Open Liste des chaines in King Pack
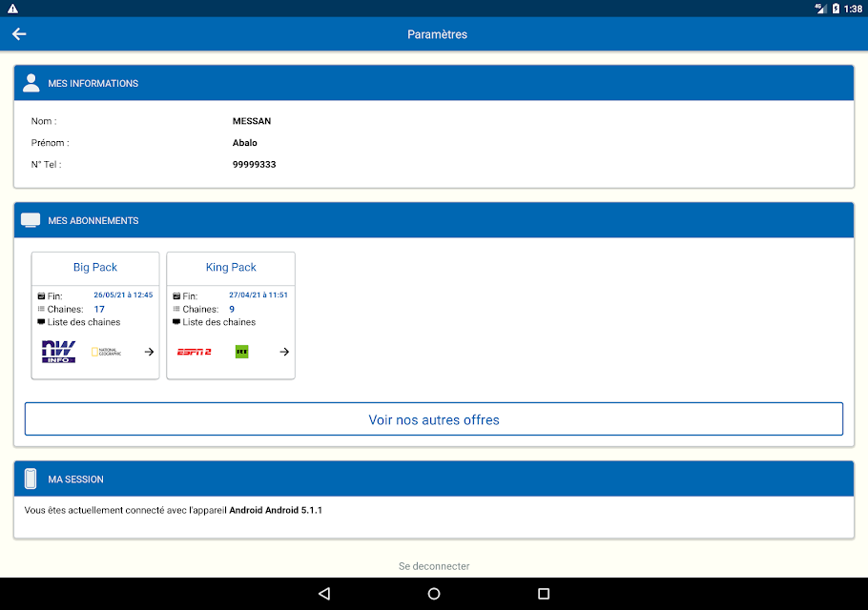Viewport: 868px width, 610px height. (x=219, y=322)
